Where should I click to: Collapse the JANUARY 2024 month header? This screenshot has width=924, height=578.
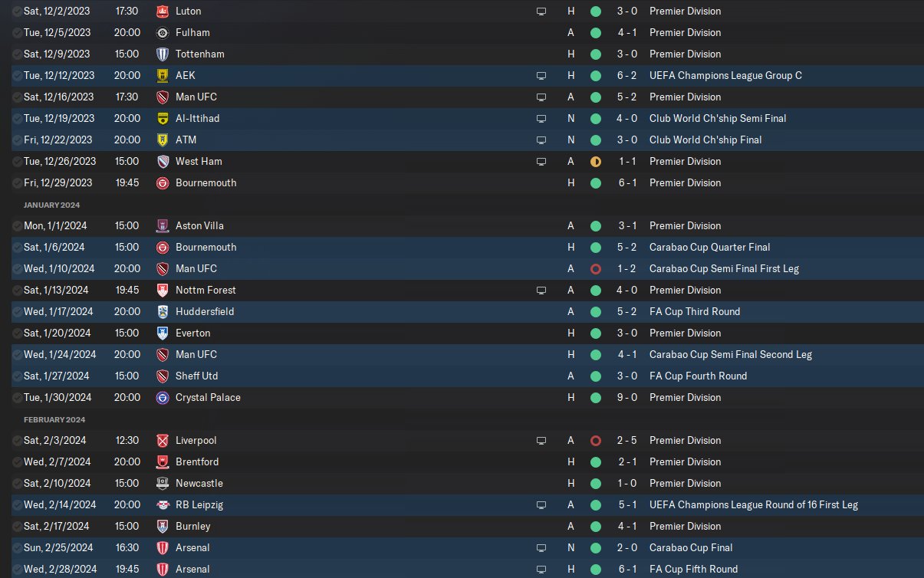tap(51, 205)
